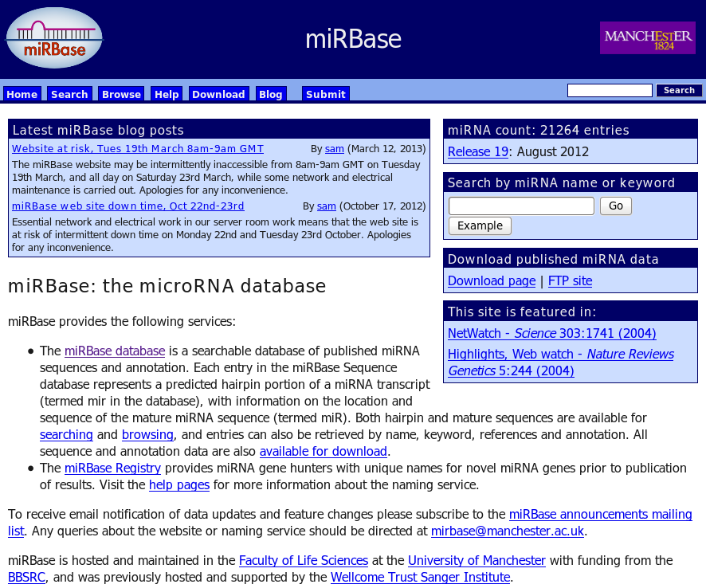Open the BBSRC link

click(x=26, y=577)
